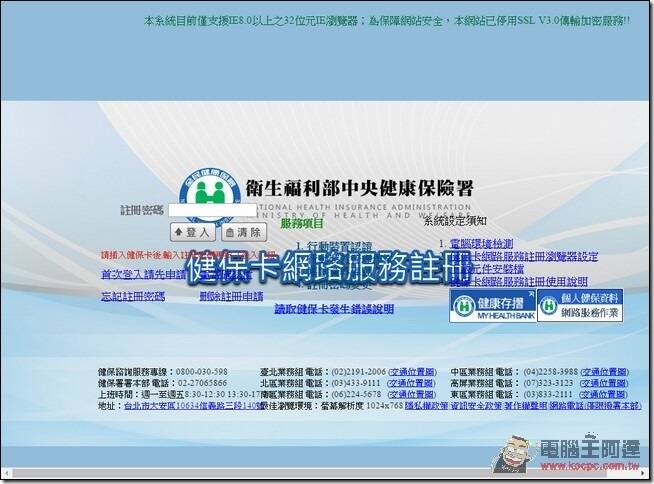Open the 忘記註冊密碼 link

(133, 297)
